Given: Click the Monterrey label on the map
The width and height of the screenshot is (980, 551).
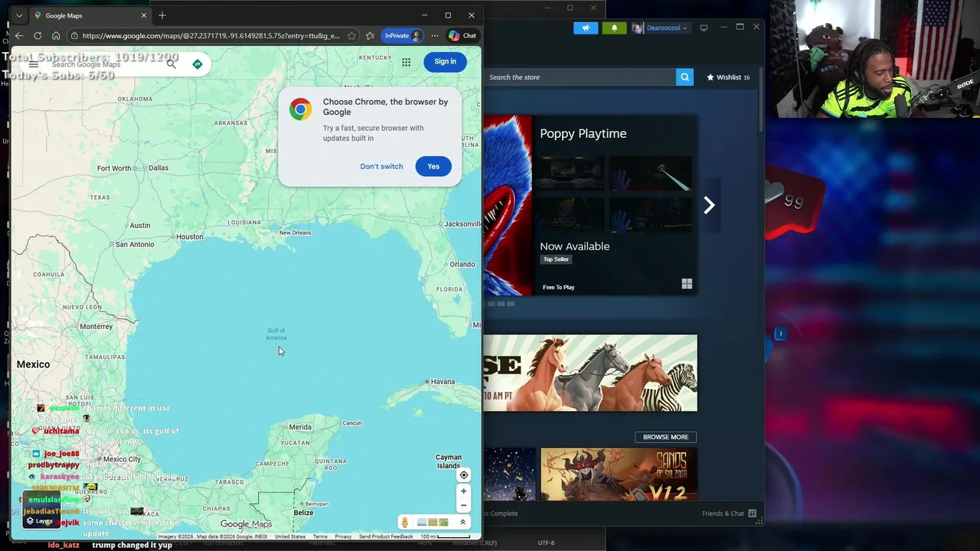Looking at the screenshot, I should tap(96, 327).
